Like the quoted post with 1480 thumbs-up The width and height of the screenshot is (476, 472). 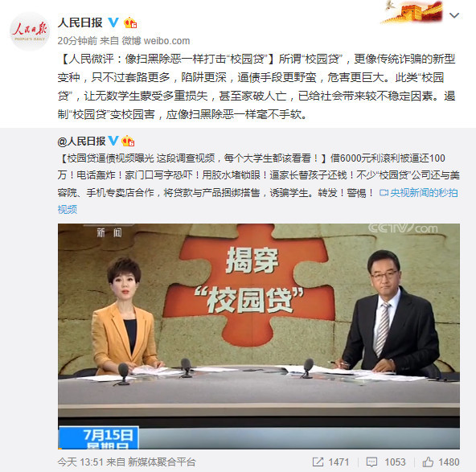click(x=441, y=462)
